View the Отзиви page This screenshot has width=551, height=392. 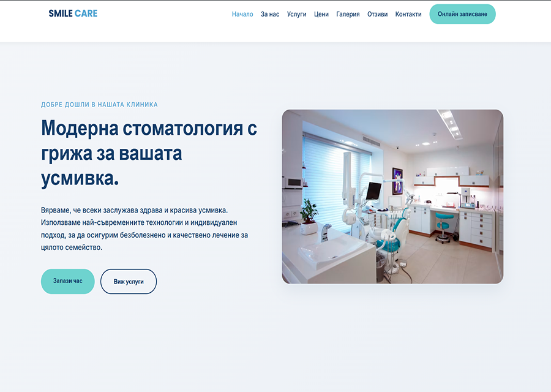[x=377, y=14]
